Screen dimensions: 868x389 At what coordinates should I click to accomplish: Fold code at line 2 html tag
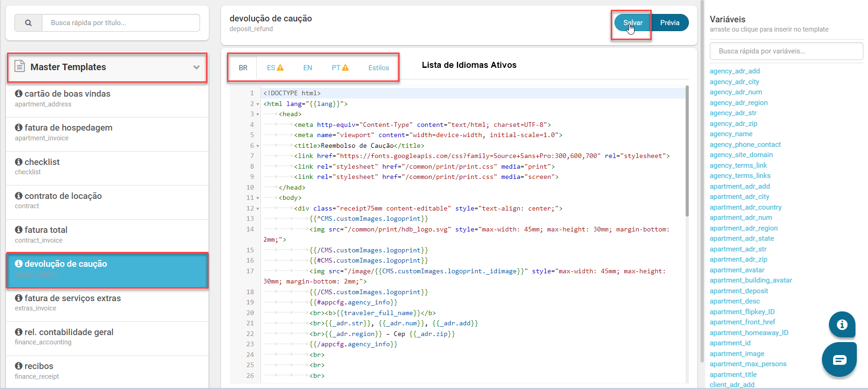258,104
